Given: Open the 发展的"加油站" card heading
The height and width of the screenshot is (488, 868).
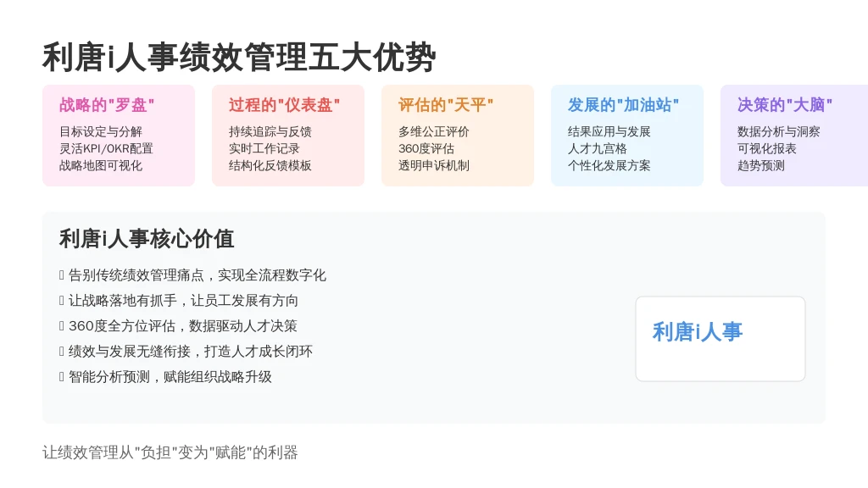Looking at the screenshot, I should [623, 104].
